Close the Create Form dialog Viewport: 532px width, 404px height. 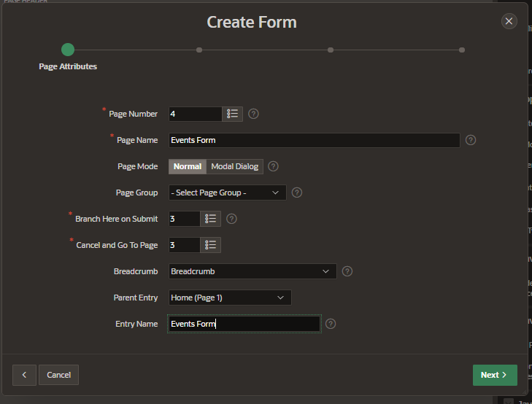[509, 21]
